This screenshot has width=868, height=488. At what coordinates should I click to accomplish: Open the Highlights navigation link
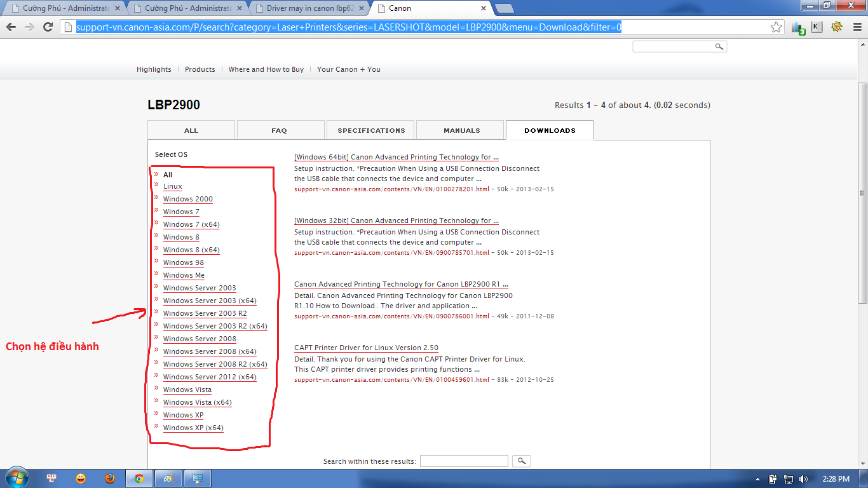[154, 69]
